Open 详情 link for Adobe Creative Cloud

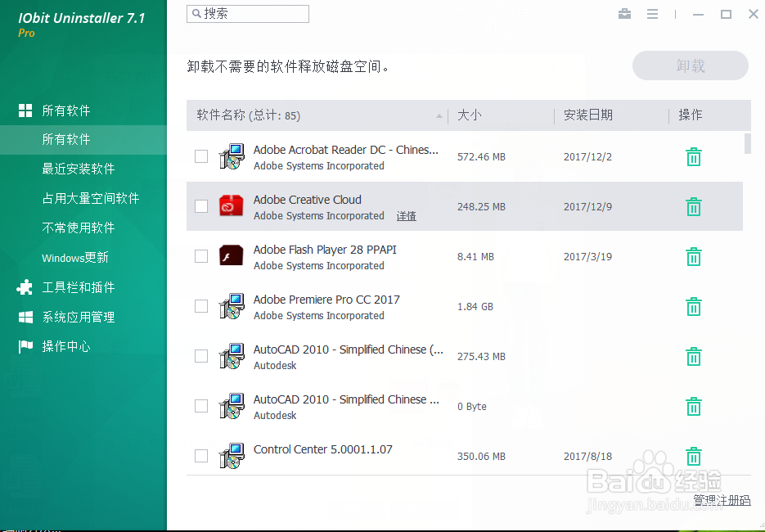point(407,216)
